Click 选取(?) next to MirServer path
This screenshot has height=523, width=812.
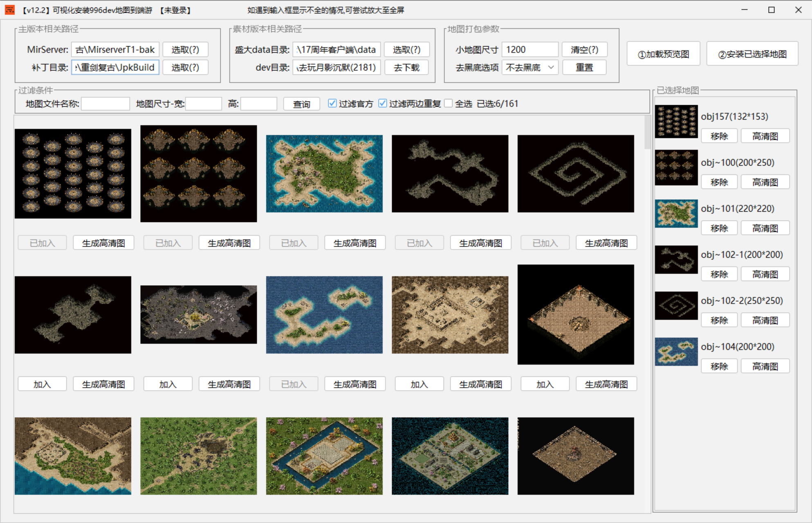pyautogui.click(x=185, y=50)
